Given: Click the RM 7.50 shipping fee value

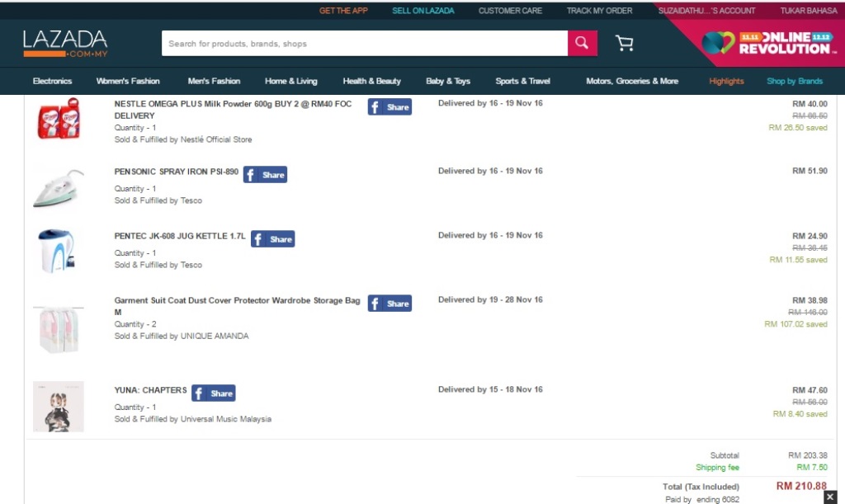Looking at the screenshot, I should coord(812,468).
